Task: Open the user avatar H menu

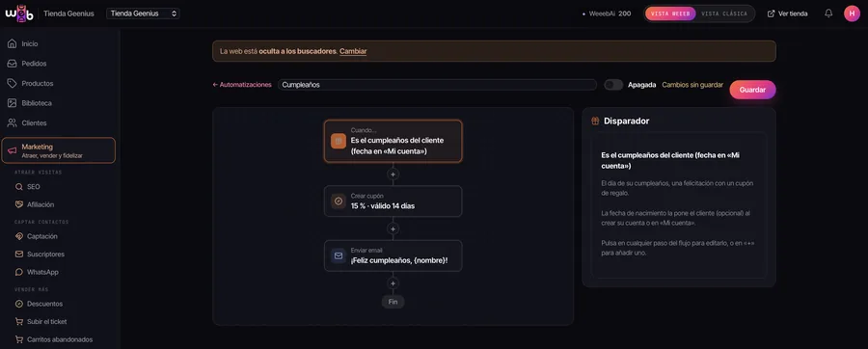Action: click(x=852, y=13)
